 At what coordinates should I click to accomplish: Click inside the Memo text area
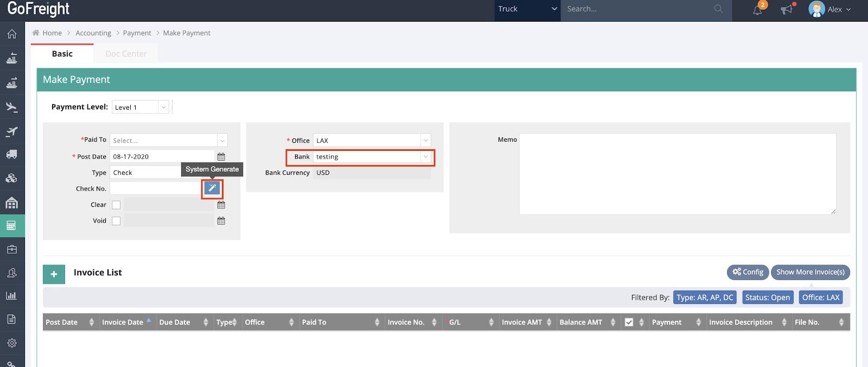coord(677,174)
